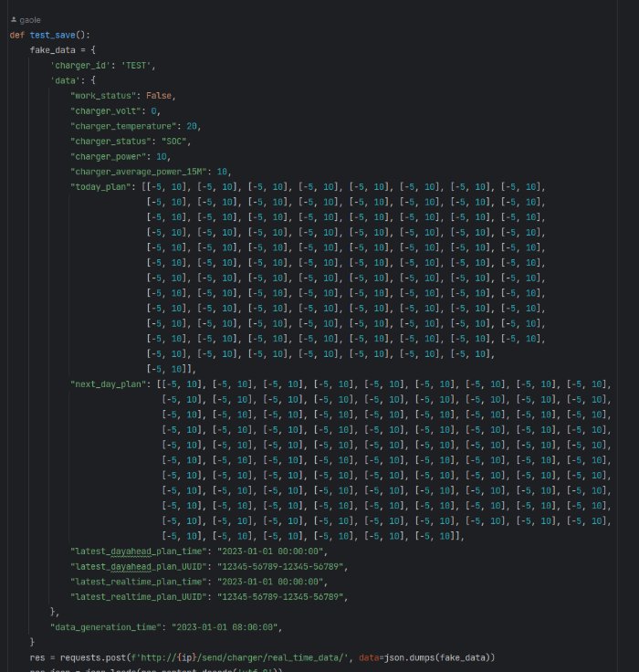Click the test_save function name

coord(57,35)
